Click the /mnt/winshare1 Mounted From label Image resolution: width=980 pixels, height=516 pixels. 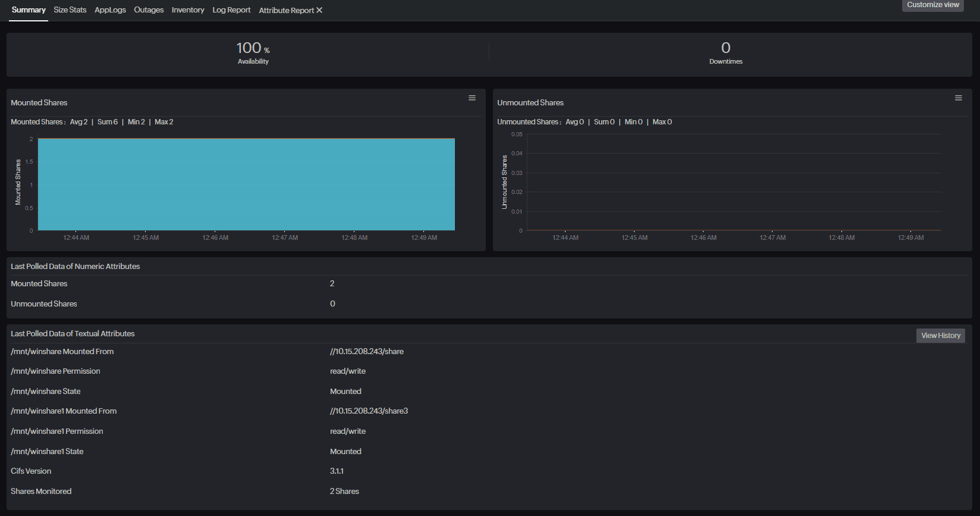[64, 411]
